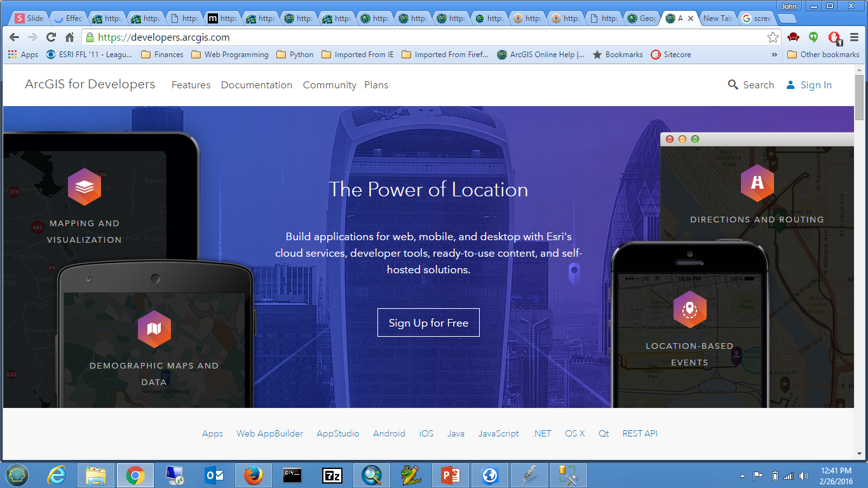The width and height of the screenshot is (868, 488).
Task: Click the Apps grid bookmark icon
Action: 12,55
